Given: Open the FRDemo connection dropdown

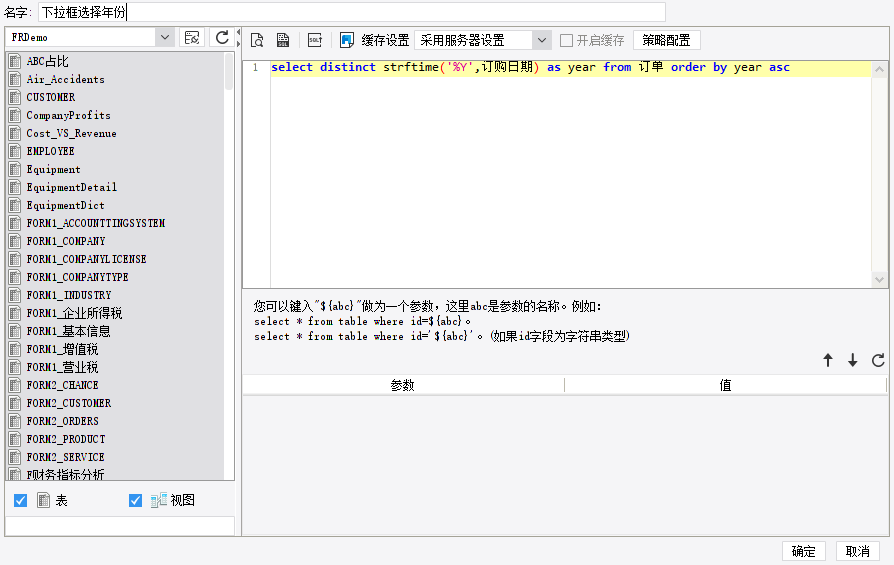Looking at the screenshot, I should pyautogui.click(x=164, y=38).
